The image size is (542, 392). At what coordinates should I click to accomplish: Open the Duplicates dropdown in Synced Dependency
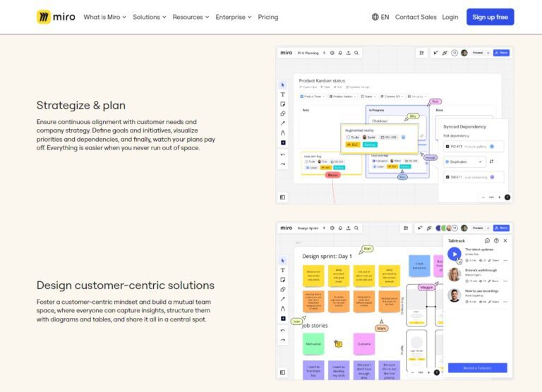click(464, 161)
